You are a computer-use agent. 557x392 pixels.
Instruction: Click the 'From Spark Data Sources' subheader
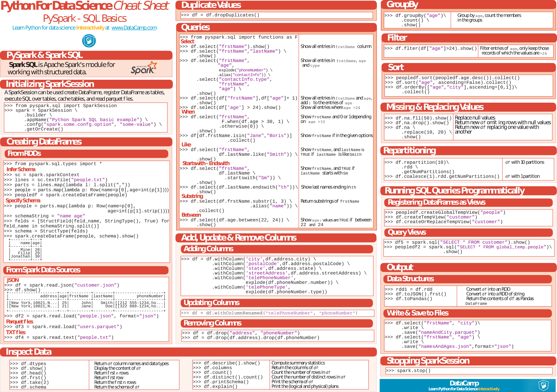point(86,270)
